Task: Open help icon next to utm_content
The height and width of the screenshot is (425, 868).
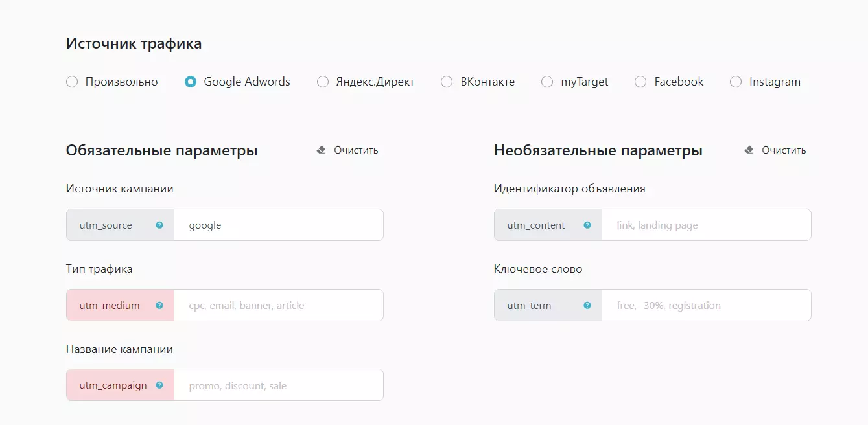Action: tap(587, 225)
